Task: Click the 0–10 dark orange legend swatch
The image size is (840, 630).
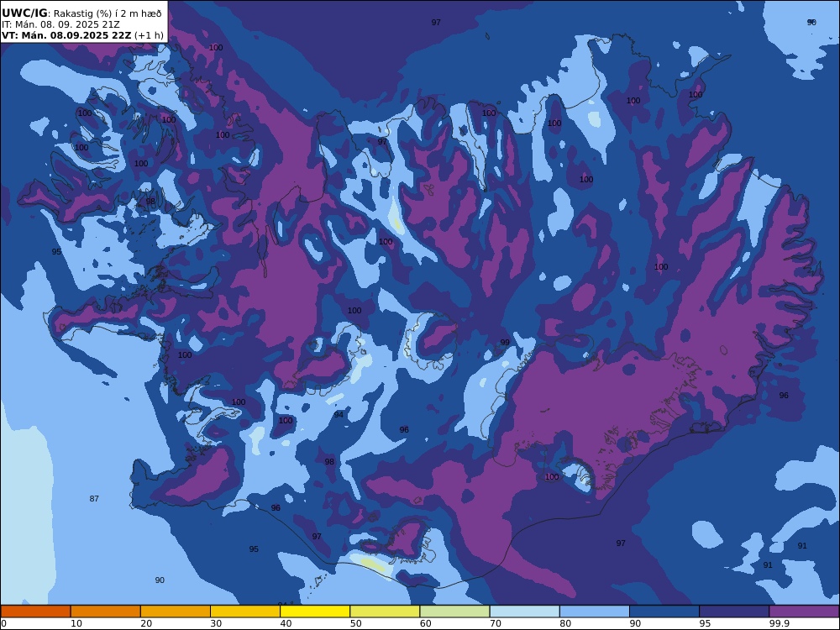Action: tap(35, 612)
